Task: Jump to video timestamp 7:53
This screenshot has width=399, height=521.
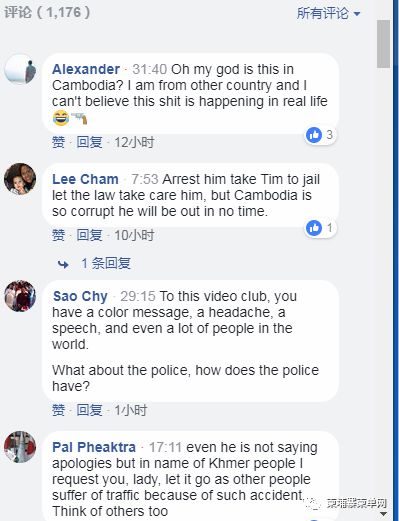Action: (x=145, y=179)
